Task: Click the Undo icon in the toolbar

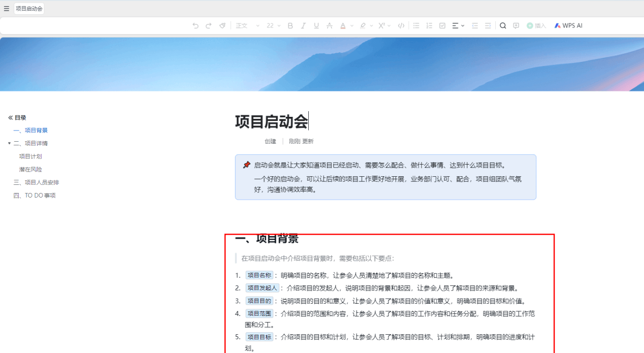Action: [x=196, y=25]
